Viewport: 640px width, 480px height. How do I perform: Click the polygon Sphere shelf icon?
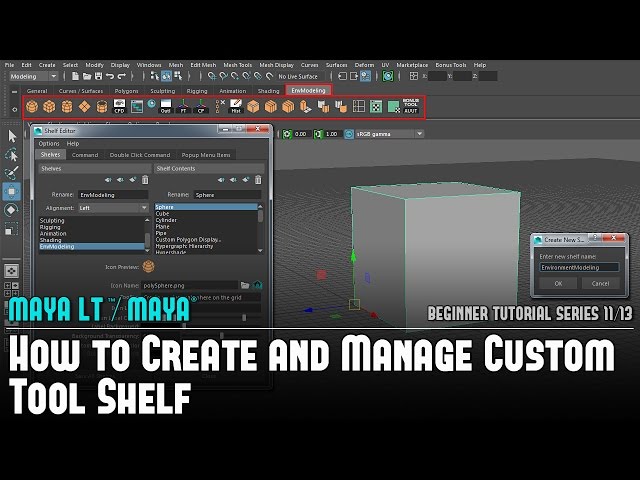[x=32, y=107]
